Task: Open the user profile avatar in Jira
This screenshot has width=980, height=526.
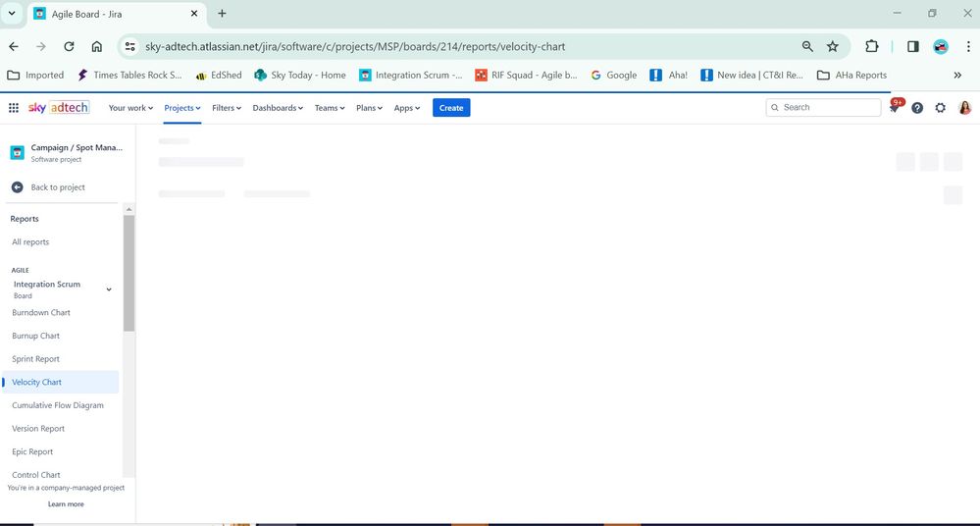Action: tap(964, 108)
